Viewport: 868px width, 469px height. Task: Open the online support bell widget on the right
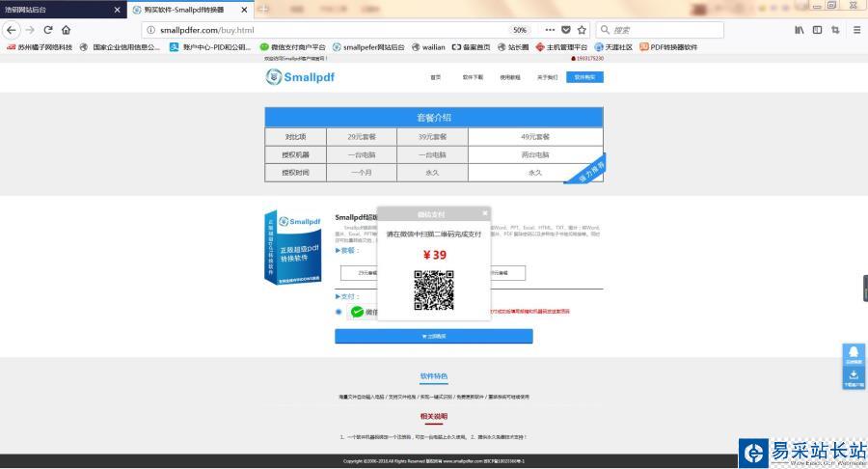[x=854, y=355]
